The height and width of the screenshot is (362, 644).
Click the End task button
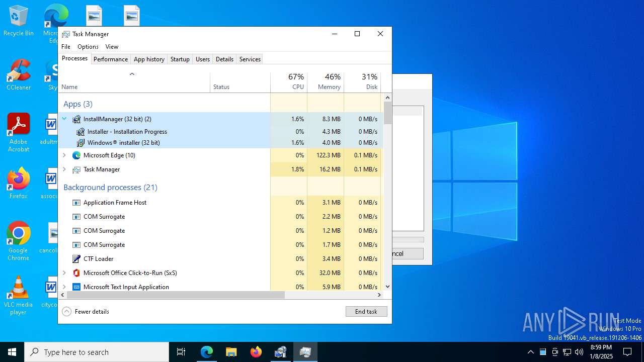(x=366, y=312)
